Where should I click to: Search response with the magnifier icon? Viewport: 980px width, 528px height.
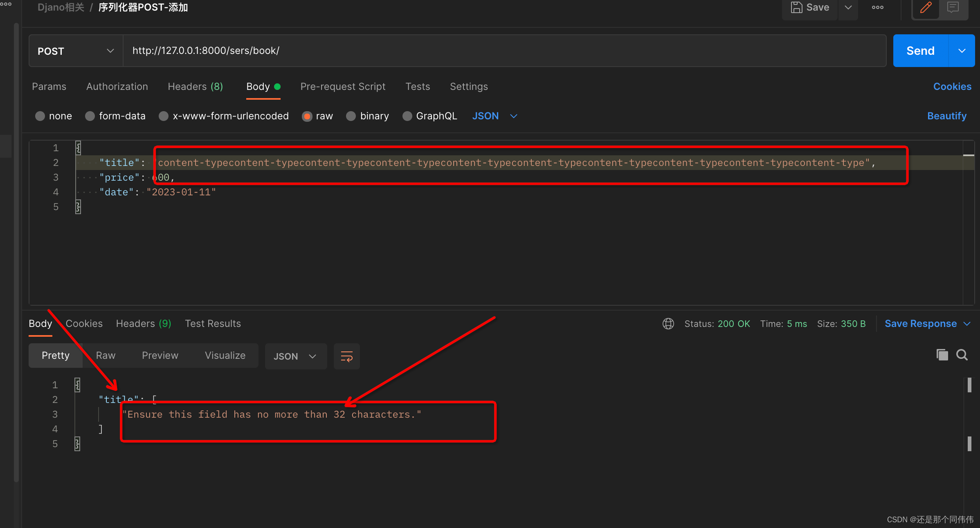[x=962, y=355]
